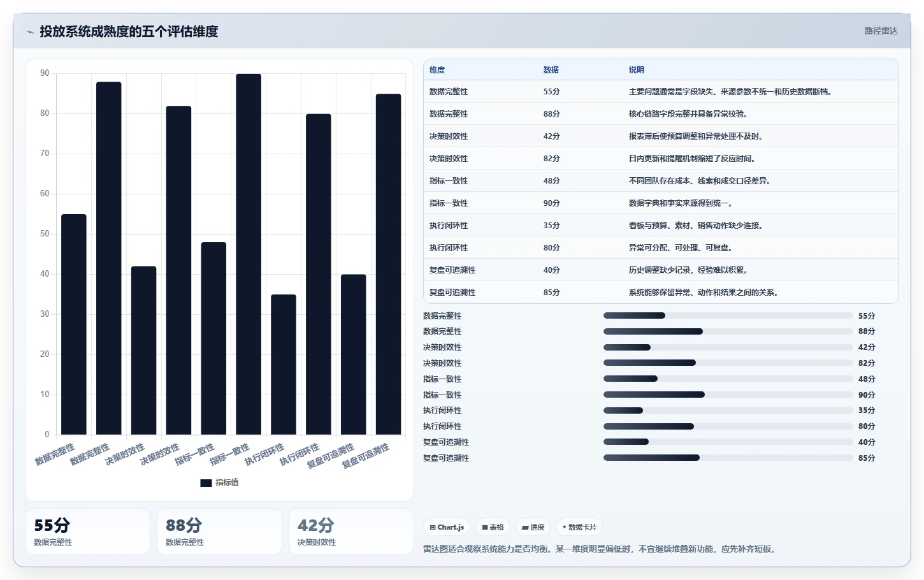The height and width of the screenshot is (580, 924).
Task: Click the y-axis label 90 on the chart
Action: [x=45, y=73]
